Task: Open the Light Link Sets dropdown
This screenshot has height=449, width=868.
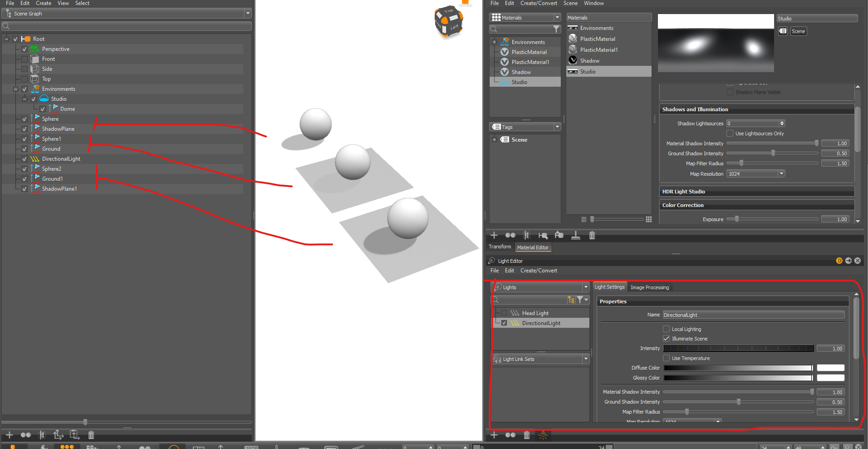Action: coord(586,359)
